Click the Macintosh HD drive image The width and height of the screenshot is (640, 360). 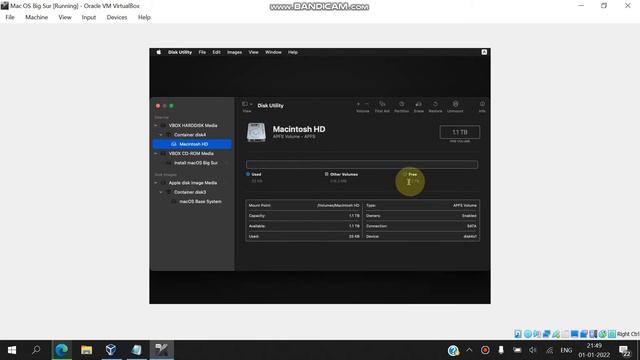pyautogui.click(x=256, y=132)
